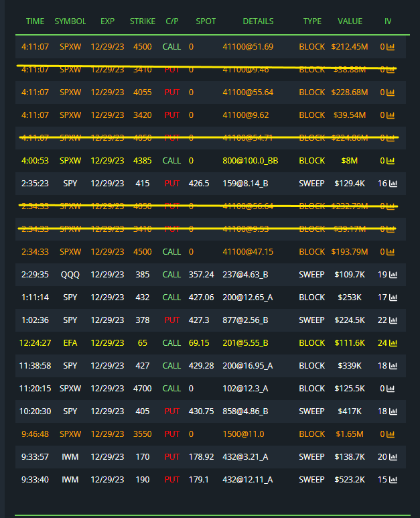Select the 41100@51.69 details cell
Image resolution: width=420 pixels, height=518 pixels.
pyautogui.click(x=248, y=47)
